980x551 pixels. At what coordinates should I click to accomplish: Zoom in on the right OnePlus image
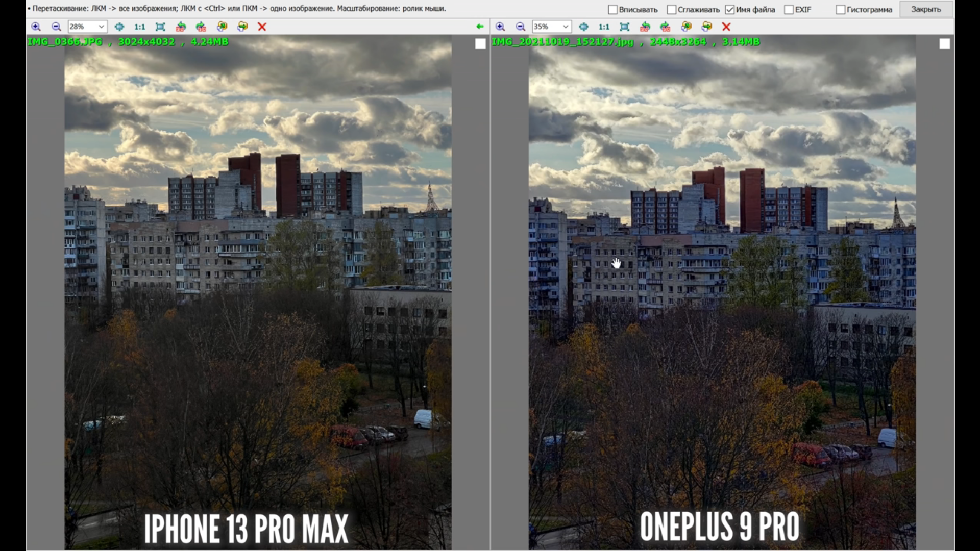pyautogui.click(x=500, y=27)
